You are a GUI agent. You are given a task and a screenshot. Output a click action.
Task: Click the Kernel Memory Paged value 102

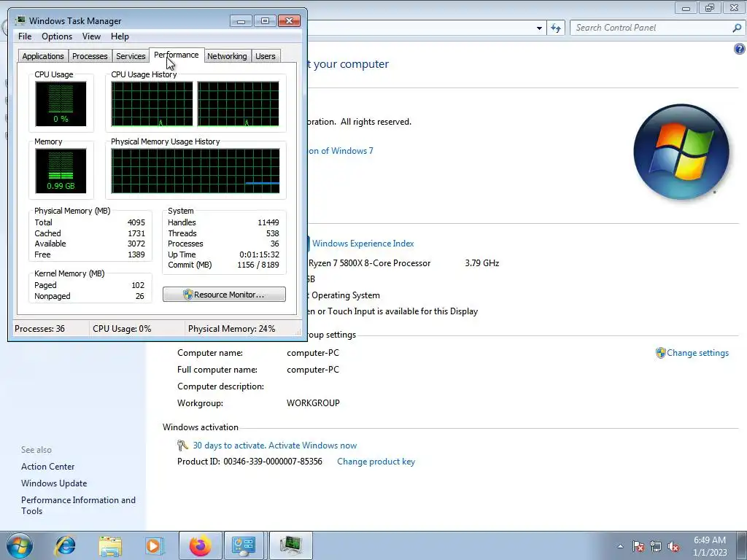click(138, 285)
